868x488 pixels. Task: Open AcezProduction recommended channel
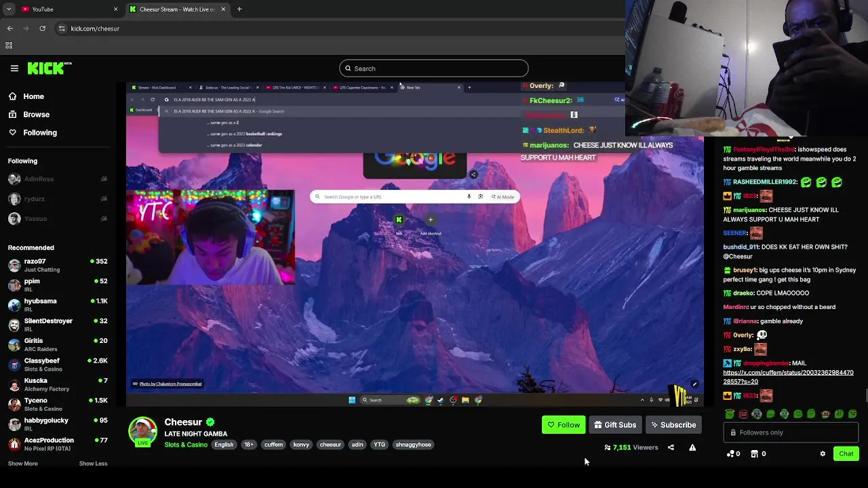[x=58, y=444]
